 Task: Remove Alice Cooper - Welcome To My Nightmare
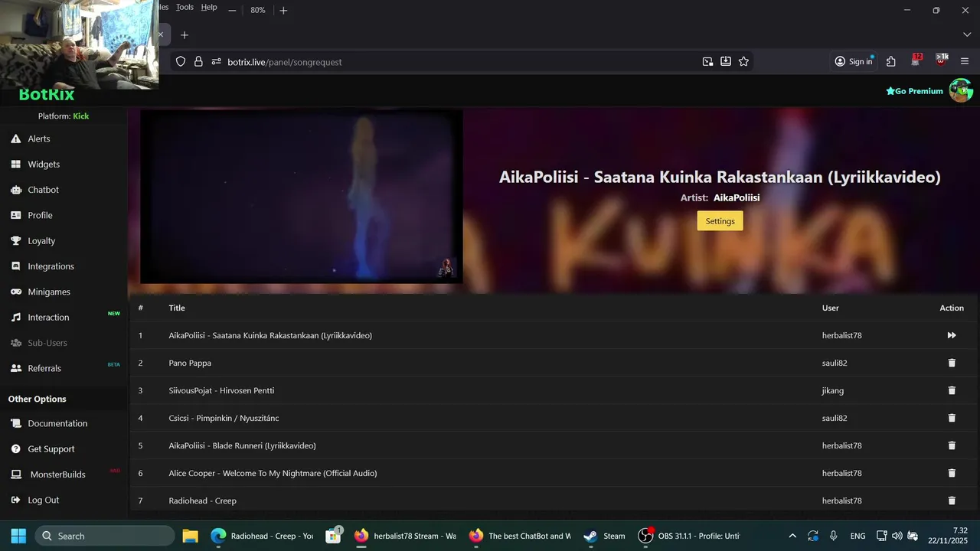(x=952, y=473)
